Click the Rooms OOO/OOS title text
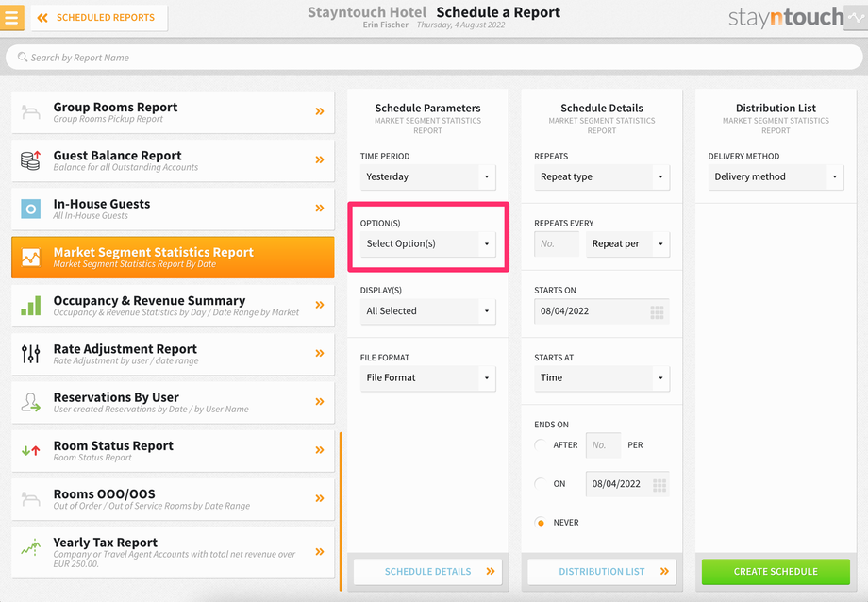The width and height of the screenshot is (868, 602). pyautogui.click(x=104, y=494)
